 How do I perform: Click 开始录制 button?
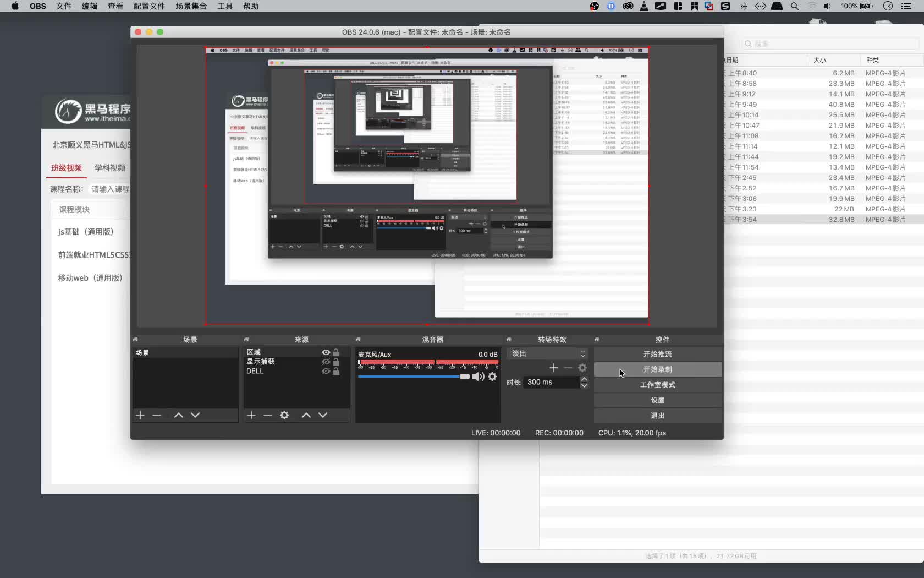tap(657, 369)
